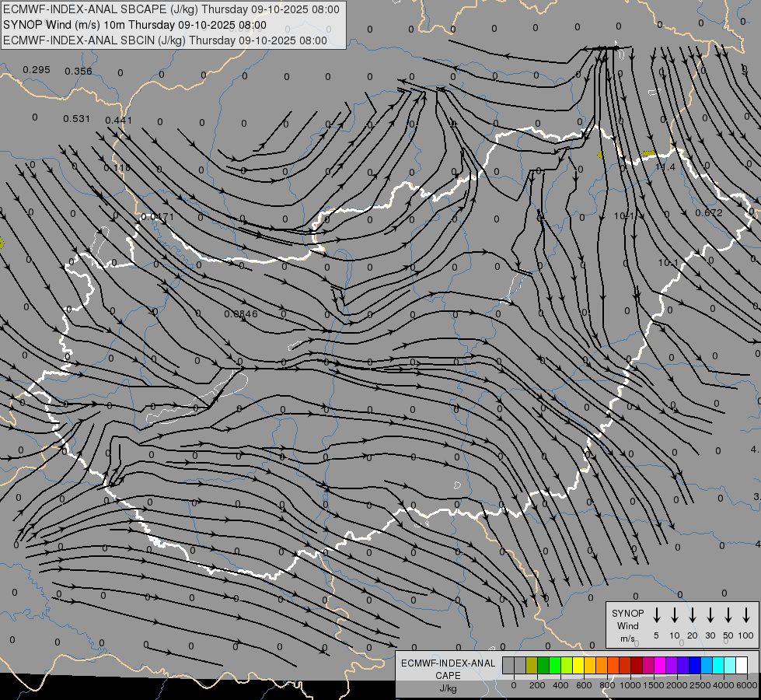Click the SBCIN title line in header

coord(165,40)
